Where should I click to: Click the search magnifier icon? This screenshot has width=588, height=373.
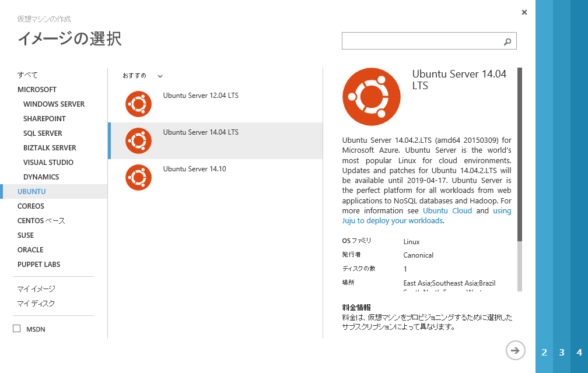pos(507,41)
